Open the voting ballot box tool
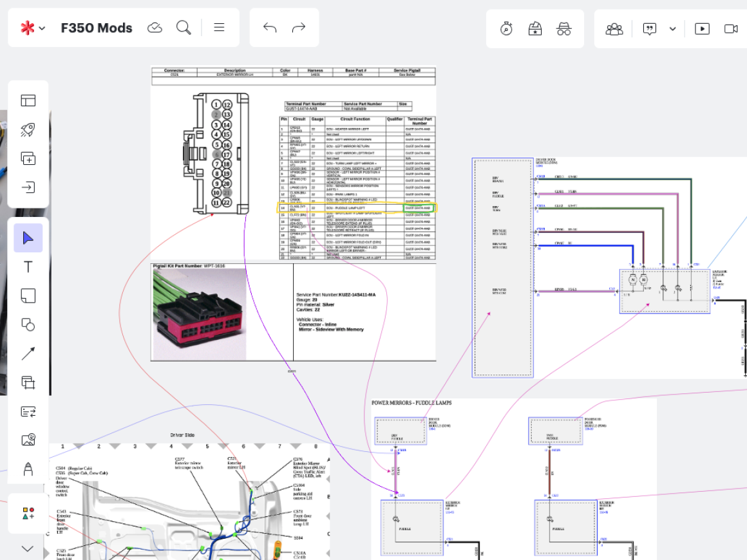The height and width of the screenshot is (560, 747). (x=535, y=28)
